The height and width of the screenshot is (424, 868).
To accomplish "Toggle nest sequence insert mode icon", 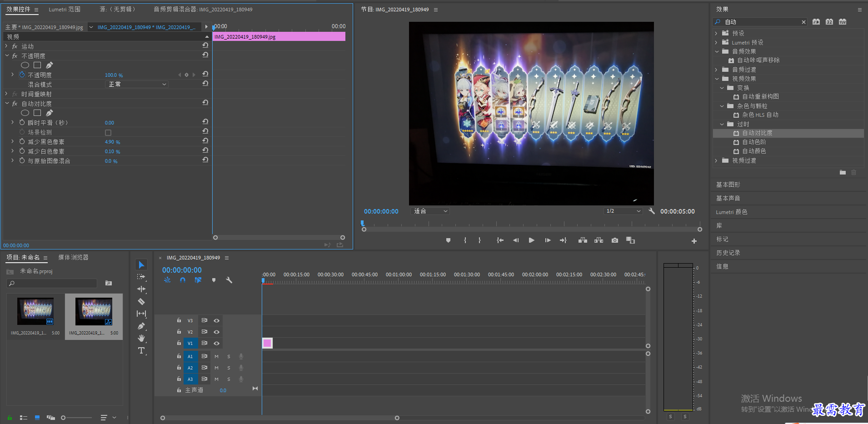I will [x=167, y=280].
